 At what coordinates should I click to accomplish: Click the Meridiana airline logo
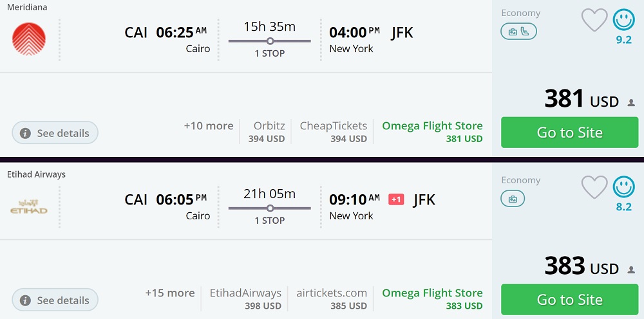29,39
